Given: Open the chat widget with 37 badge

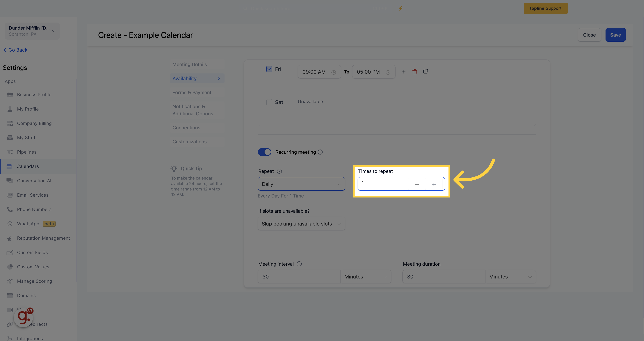Looking at the screenshot, I should [x=23, y=317].
